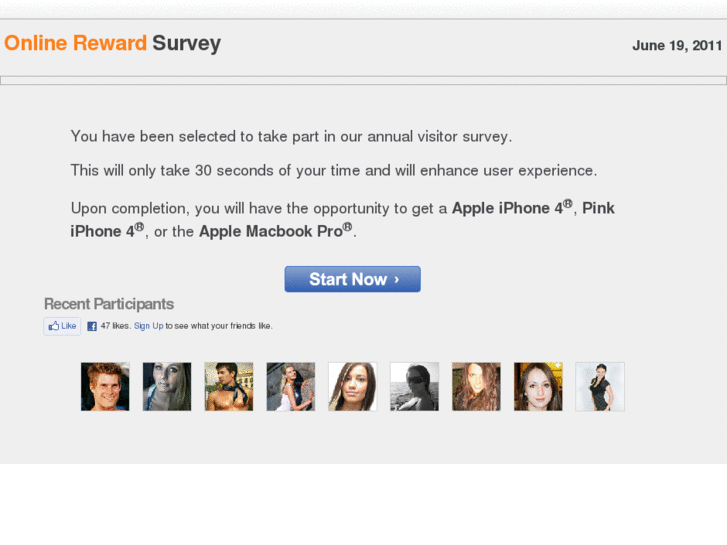The height and width of the screenshot is (545, 727).
Task: Click the bold Apple iPhone 4 text
Action: [x=512, y=208]
